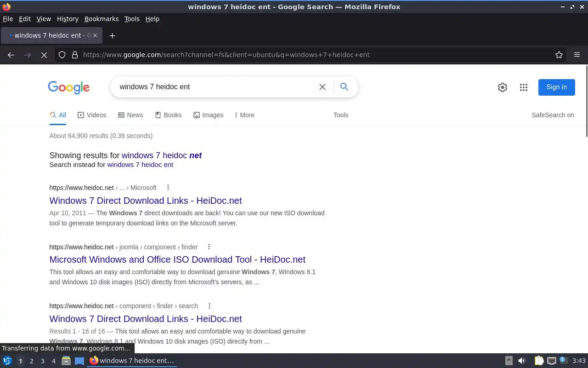Open options dots for finder search result
The height and width of the screenshot is (368, 588).
tap(209, 306)
